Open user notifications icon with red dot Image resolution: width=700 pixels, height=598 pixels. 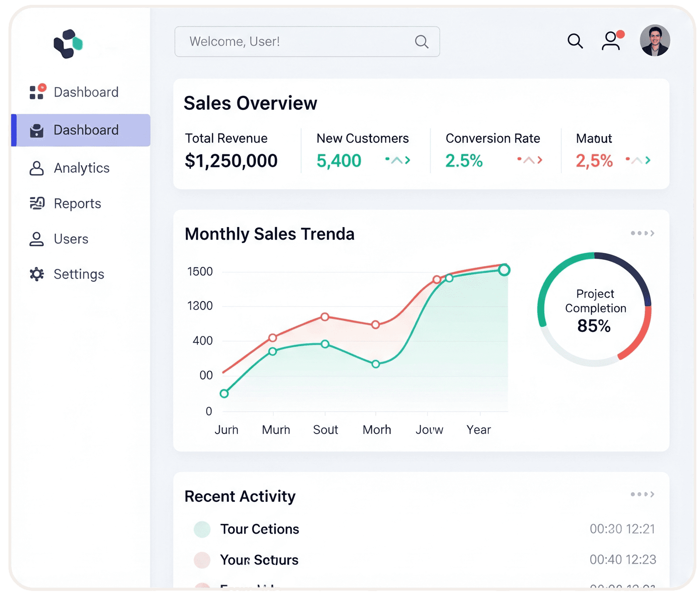click(611, 41)
